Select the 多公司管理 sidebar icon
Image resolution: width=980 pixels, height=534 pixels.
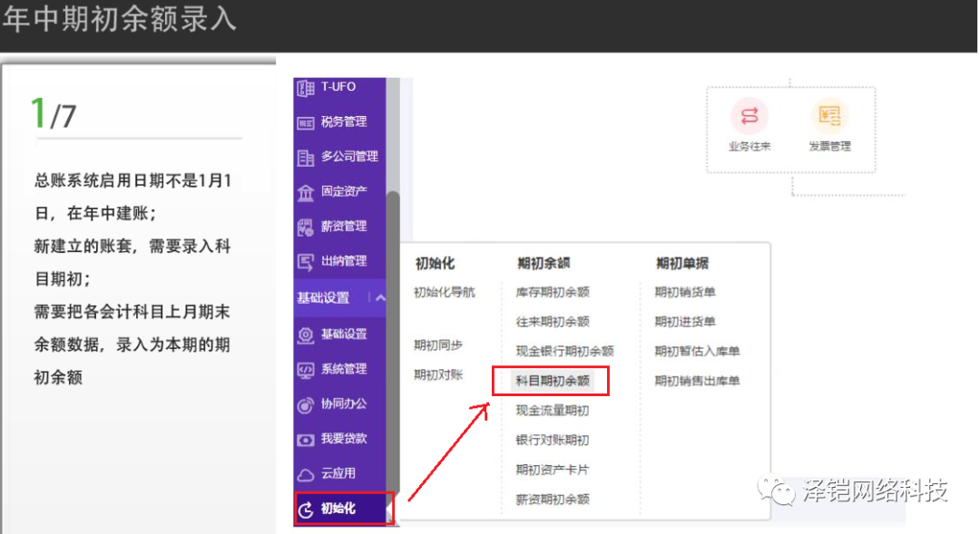click(306, 157)
